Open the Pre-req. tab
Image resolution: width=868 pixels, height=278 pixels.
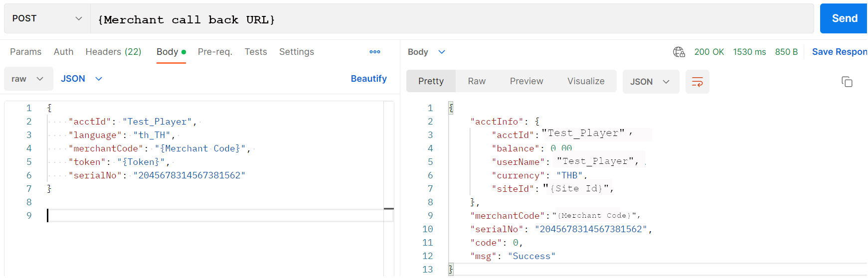[215, 52]
